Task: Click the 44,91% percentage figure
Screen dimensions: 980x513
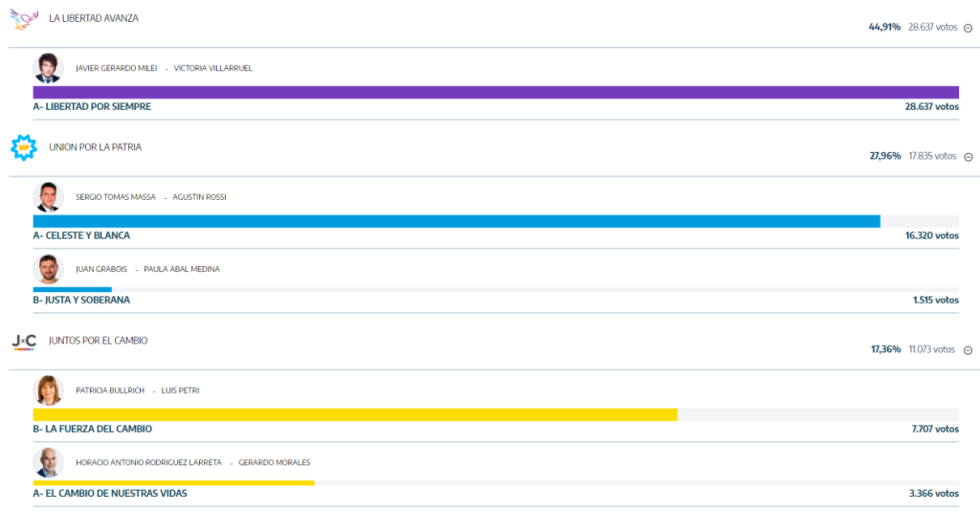Action: (x=884, y=27)
